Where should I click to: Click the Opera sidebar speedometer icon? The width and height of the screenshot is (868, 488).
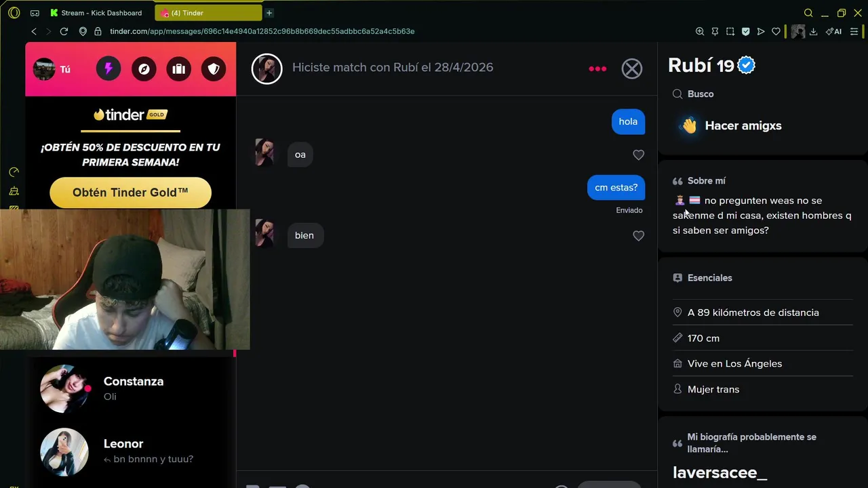pos(14,173)
